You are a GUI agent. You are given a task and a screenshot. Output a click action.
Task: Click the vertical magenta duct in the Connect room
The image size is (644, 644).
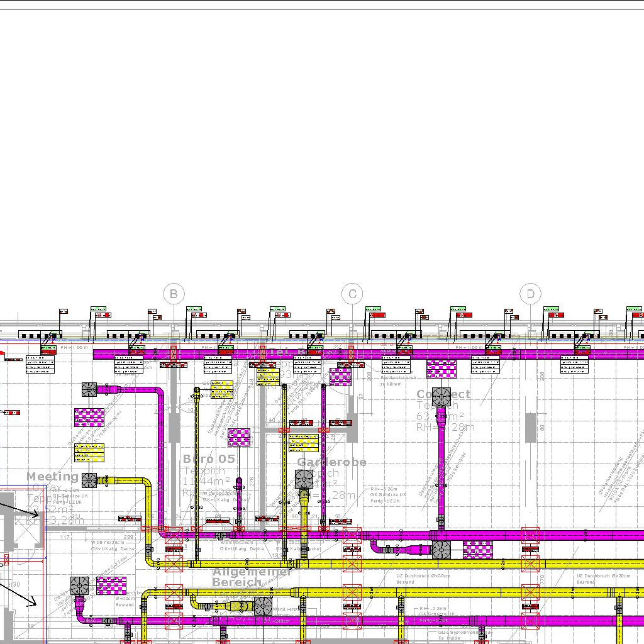pos(441,465)
